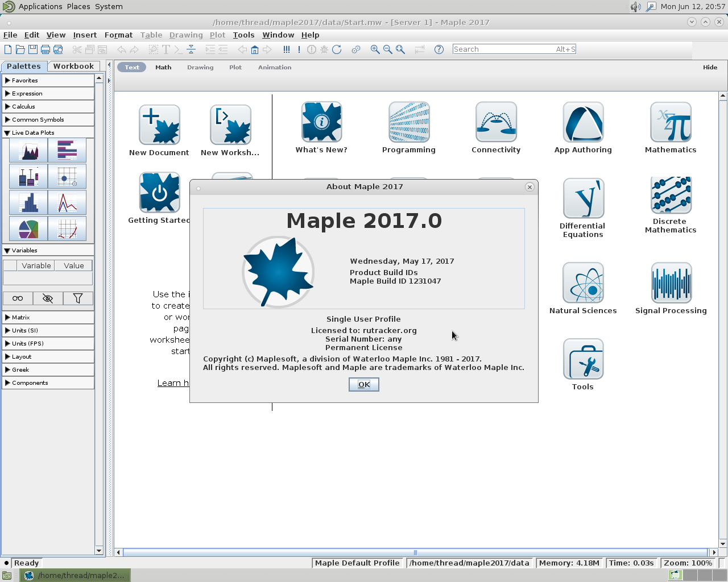This screenshot has width=728, height=582.
Task: Open the Tools start page icon
Action: click(x=583, y=359)
